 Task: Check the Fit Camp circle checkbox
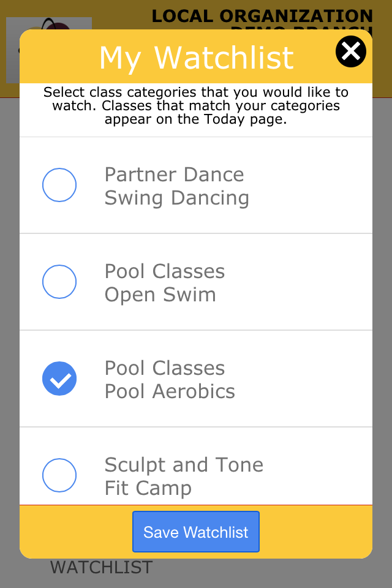tap(59, 475)
